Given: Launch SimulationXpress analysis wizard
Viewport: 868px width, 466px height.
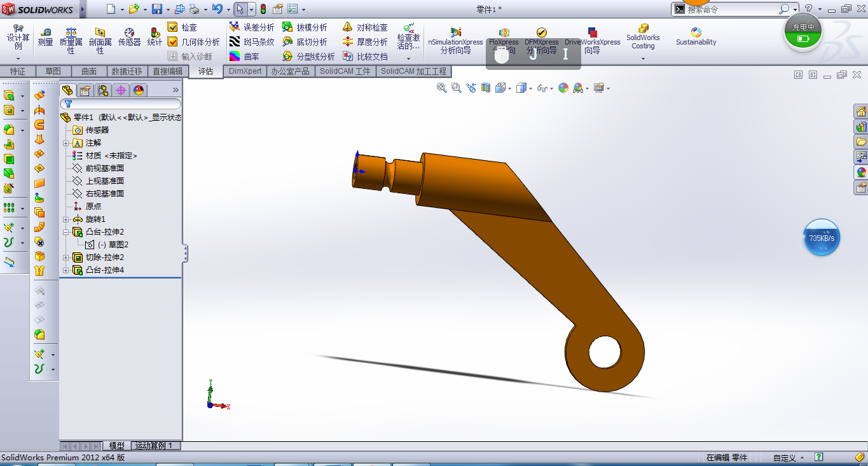Looking at the screenshot, I should 455,41.
